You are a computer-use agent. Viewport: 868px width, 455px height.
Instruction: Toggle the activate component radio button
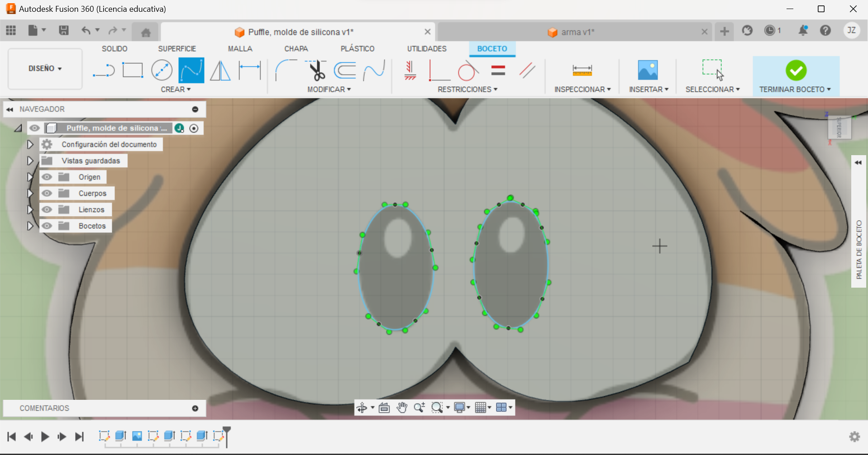(194, 128)
